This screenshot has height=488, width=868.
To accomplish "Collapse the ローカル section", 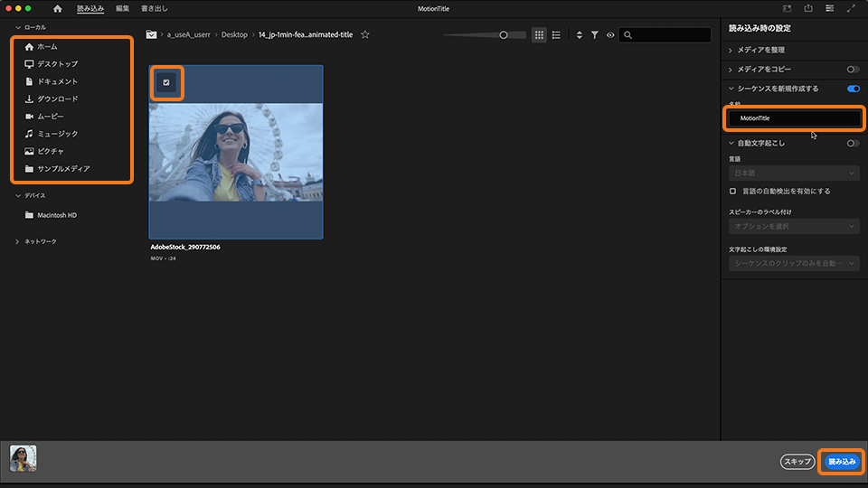I will coord(18,27).
